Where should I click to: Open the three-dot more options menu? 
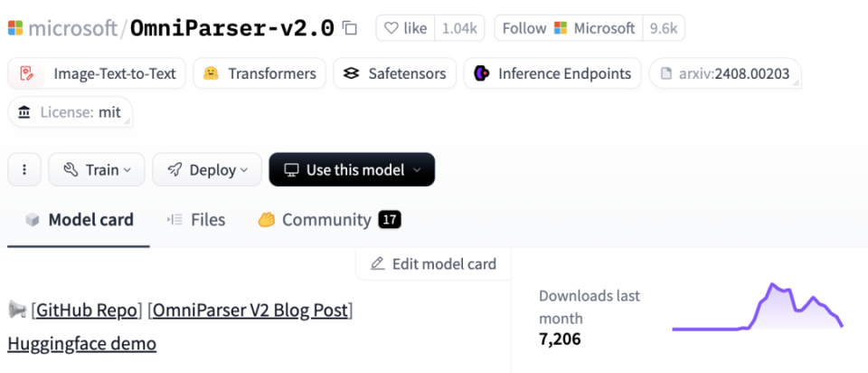pyautogui.click(x=24, y=169)
